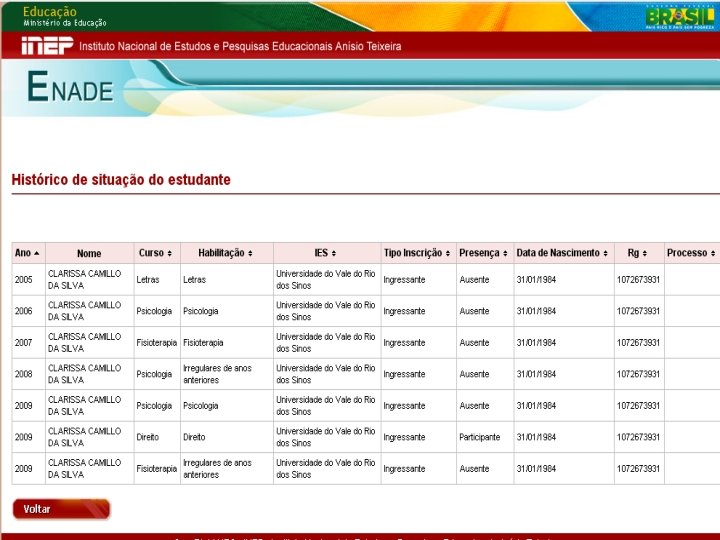The image size is (720, 540).
Task: Click Histórico de situação do estudante heading
Action: tap(121, 180)
